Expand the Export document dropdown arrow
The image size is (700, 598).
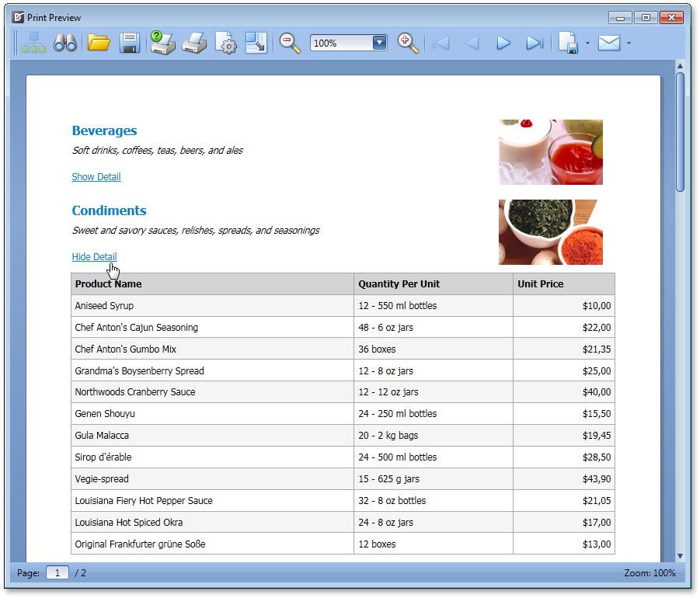[x=587, y=43]
